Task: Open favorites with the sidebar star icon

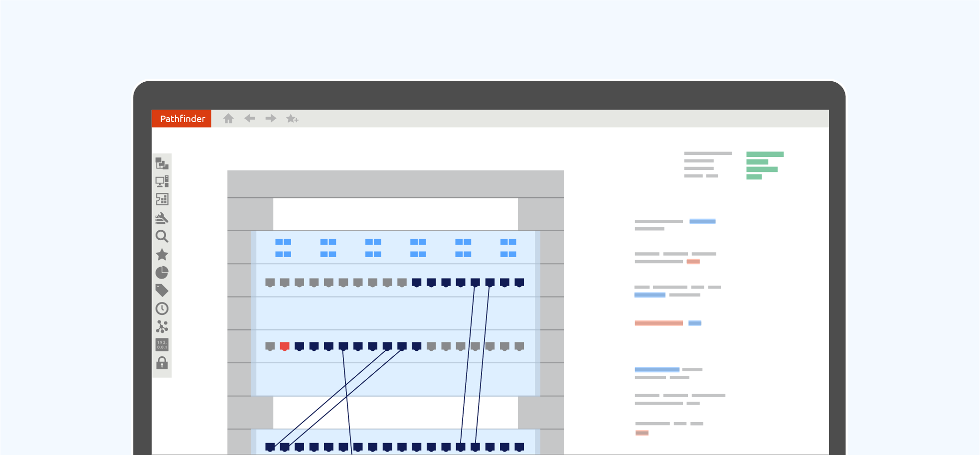Action: pyautogui.click(x=162, y=255)
